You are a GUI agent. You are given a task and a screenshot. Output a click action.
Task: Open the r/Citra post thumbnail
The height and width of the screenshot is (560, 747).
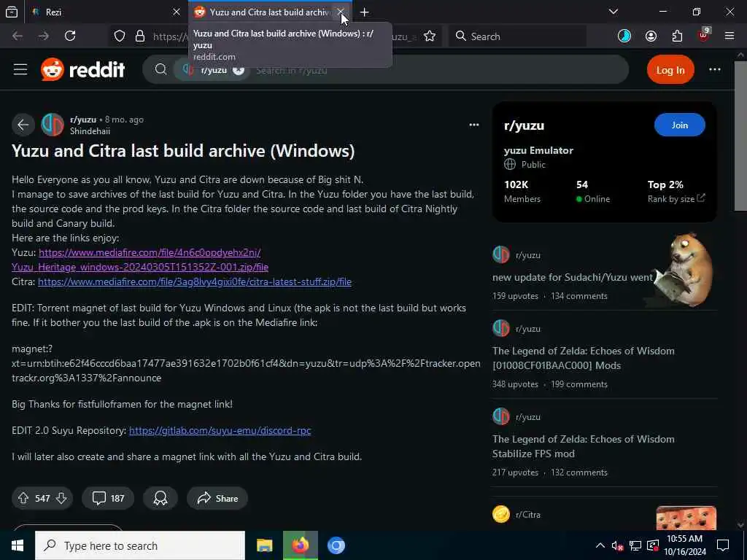[x=686, y=518]
